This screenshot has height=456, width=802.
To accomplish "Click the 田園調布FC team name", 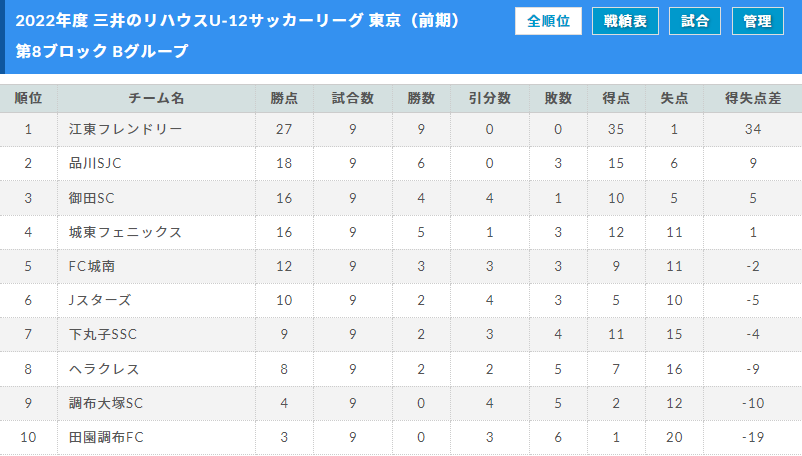I will [106, 437].
